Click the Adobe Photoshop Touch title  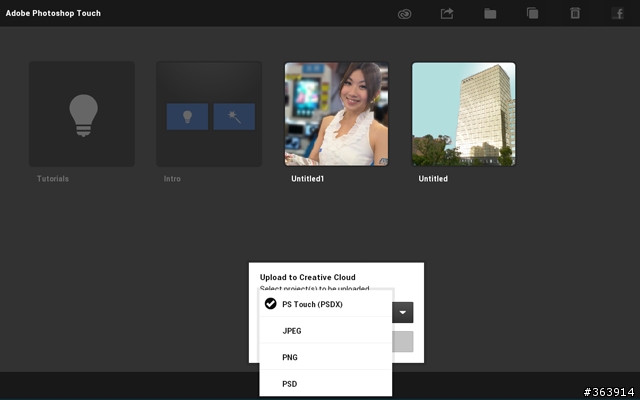click(53, 13)
